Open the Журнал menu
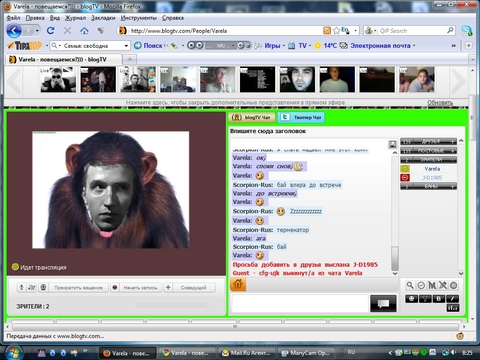This screenshot has width=480, height=360. pos(75,18)
